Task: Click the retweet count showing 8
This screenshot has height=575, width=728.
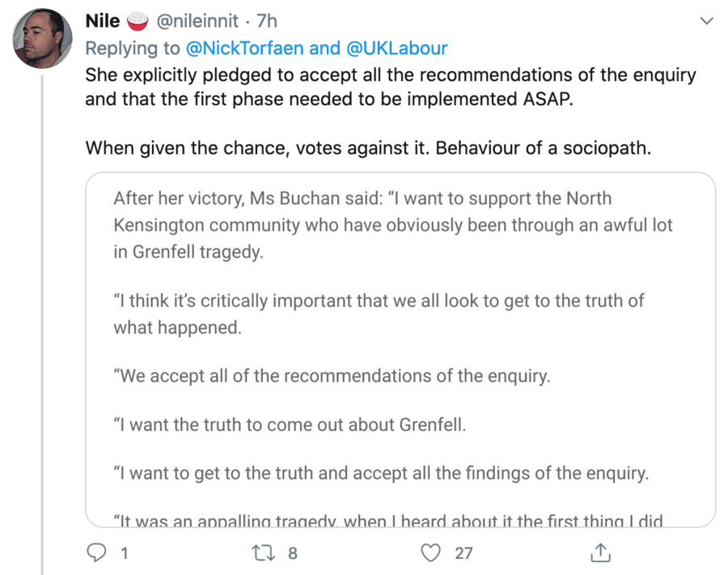Action: [x=293, y=553]
